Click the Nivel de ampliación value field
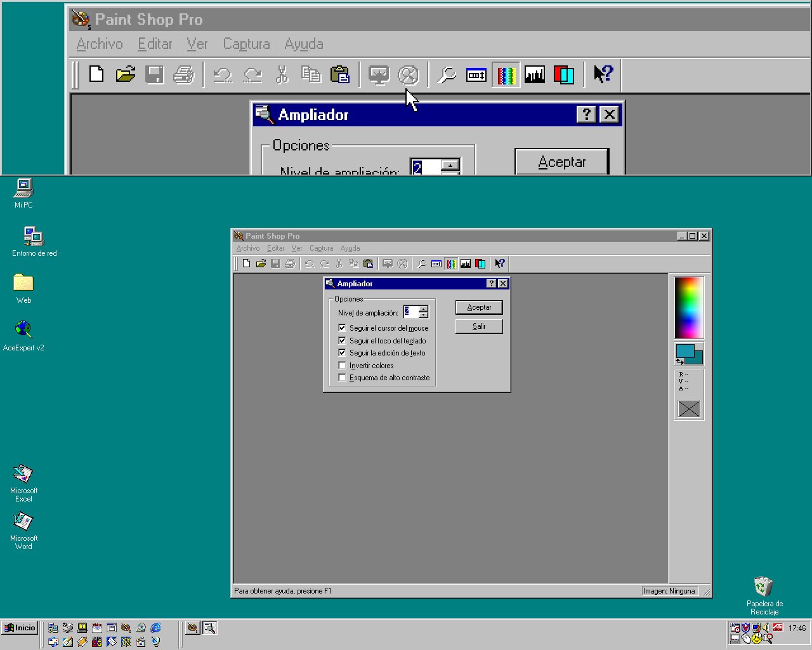Image resolution: width=812 pixels, height=650 pixels. (x=411, y=312)
